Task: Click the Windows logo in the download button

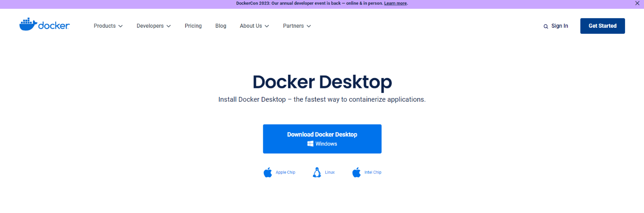Action: 310,144
